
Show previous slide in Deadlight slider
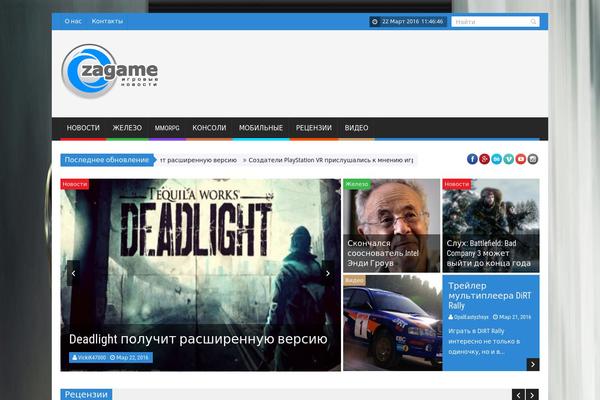point(73,273)
